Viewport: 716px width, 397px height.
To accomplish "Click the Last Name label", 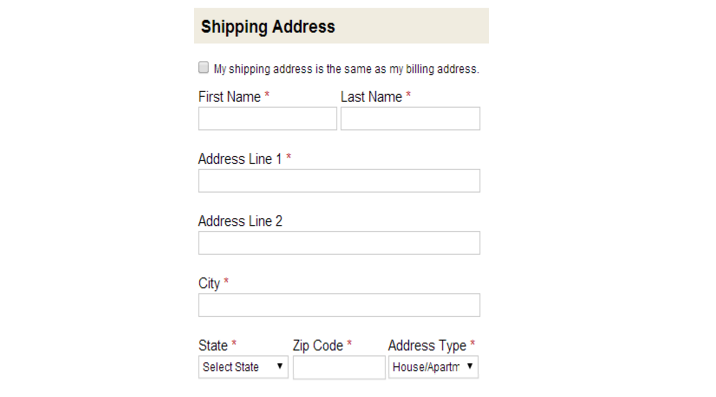I will [371, 97].
